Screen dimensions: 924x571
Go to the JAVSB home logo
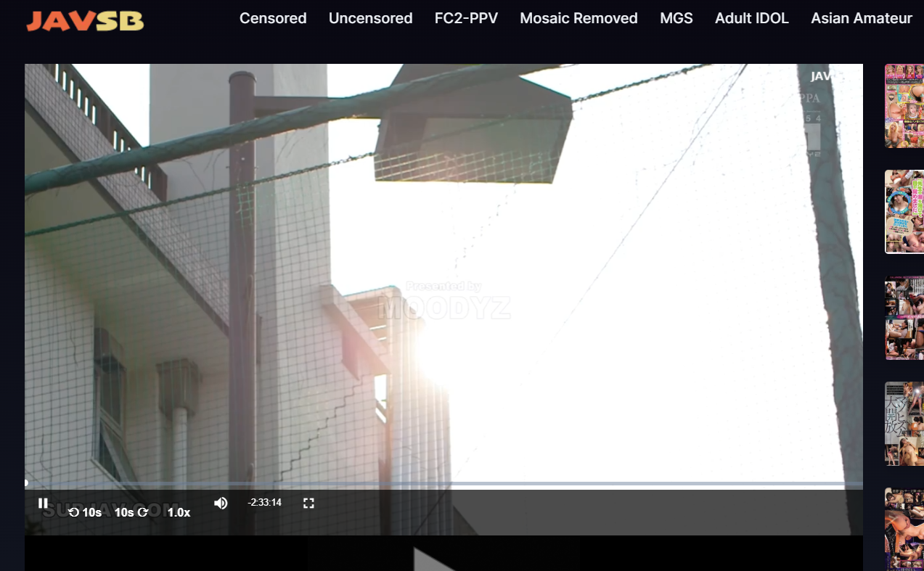click(85, 20)
